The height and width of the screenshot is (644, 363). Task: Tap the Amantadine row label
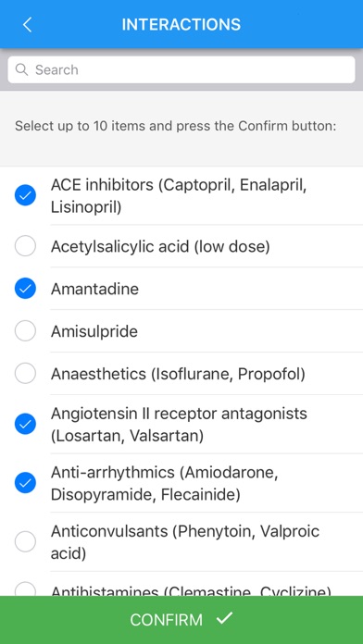[x=95, y=289]
